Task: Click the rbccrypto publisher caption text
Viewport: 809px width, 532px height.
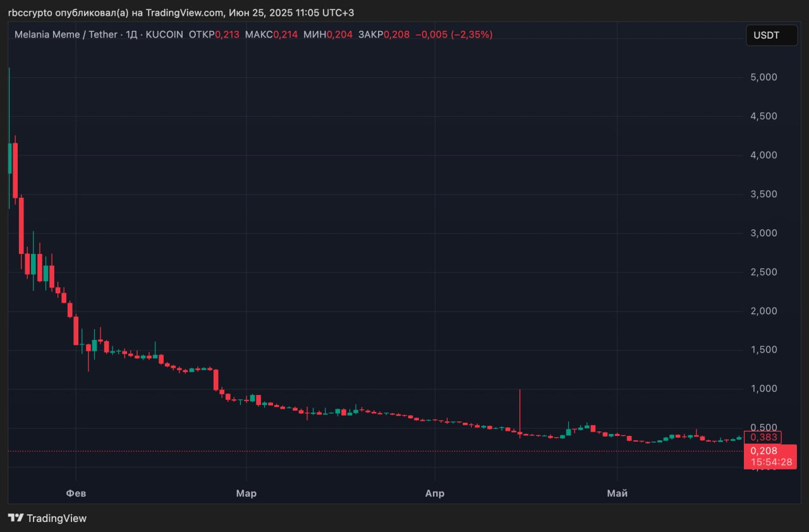Action: tap(181, 13)
